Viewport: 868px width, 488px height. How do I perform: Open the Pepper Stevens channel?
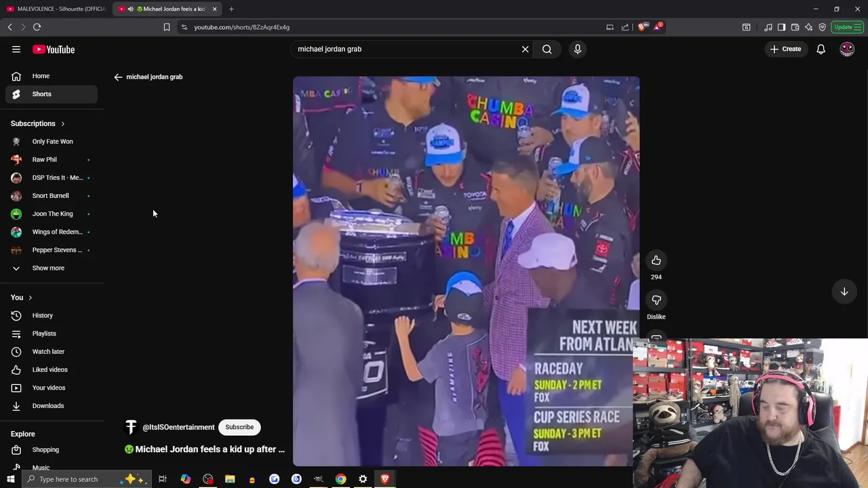click(52, 250)
